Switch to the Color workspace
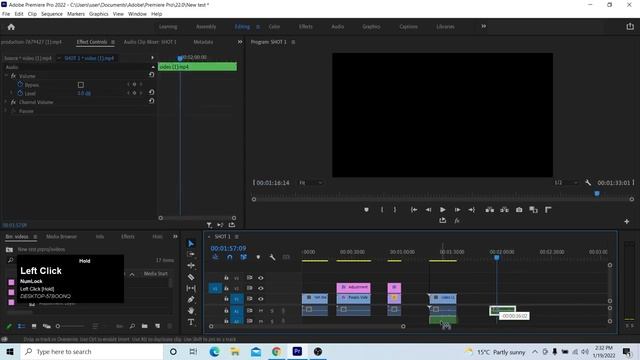The image size is (640, 360). coord(274,27)
